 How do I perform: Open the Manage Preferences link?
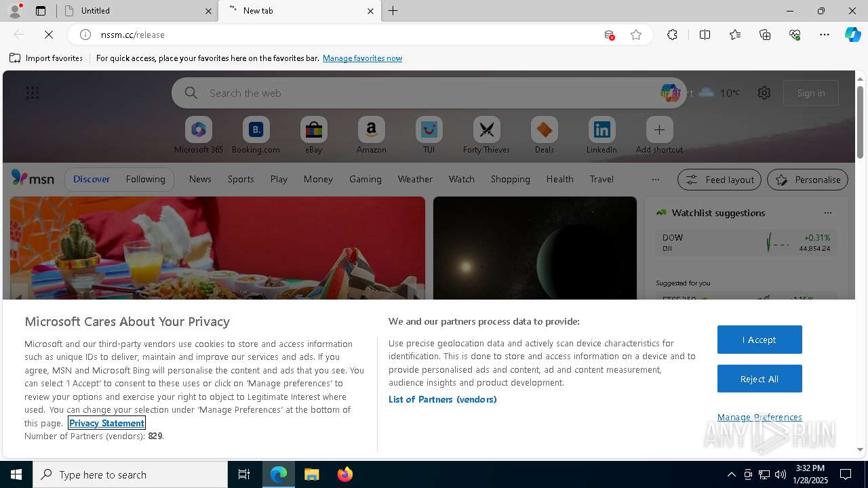coord(759,417)
